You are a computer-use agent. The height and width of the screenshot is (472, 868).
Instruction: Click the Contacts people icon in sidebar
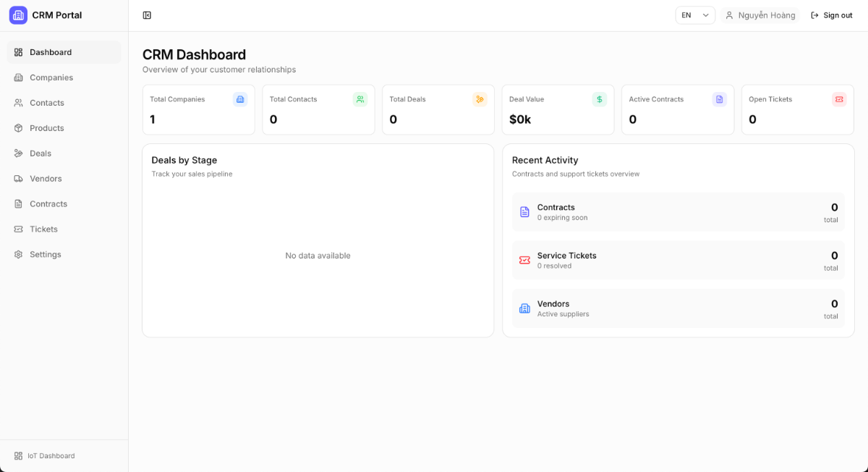(19, 103)
